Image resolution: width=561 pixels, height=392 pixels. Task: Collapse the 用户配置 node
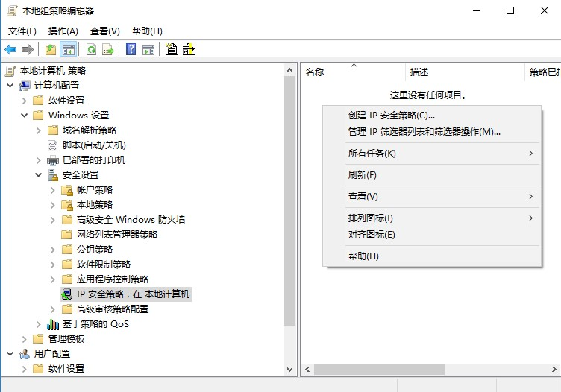(x=10, y=354)
